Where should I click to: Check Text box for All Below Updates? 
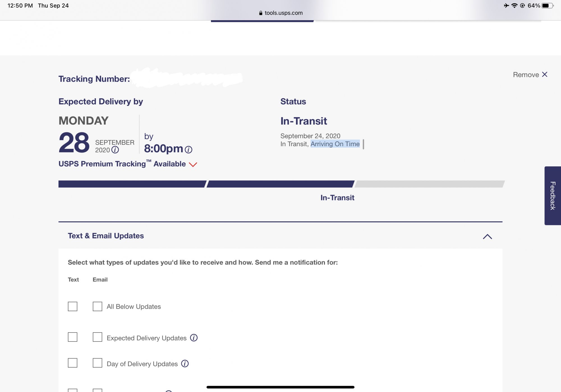point(73,306)
